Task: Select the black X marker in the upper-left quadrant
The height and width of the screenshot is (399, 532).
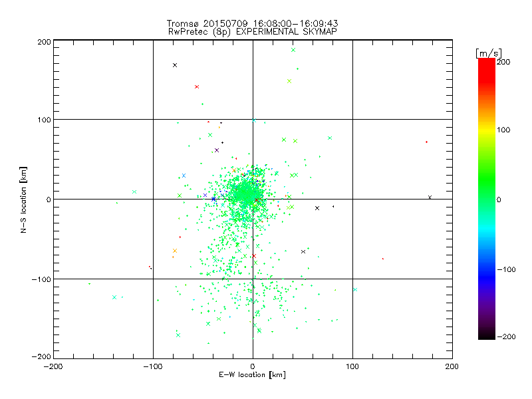Action: (175, 65)
